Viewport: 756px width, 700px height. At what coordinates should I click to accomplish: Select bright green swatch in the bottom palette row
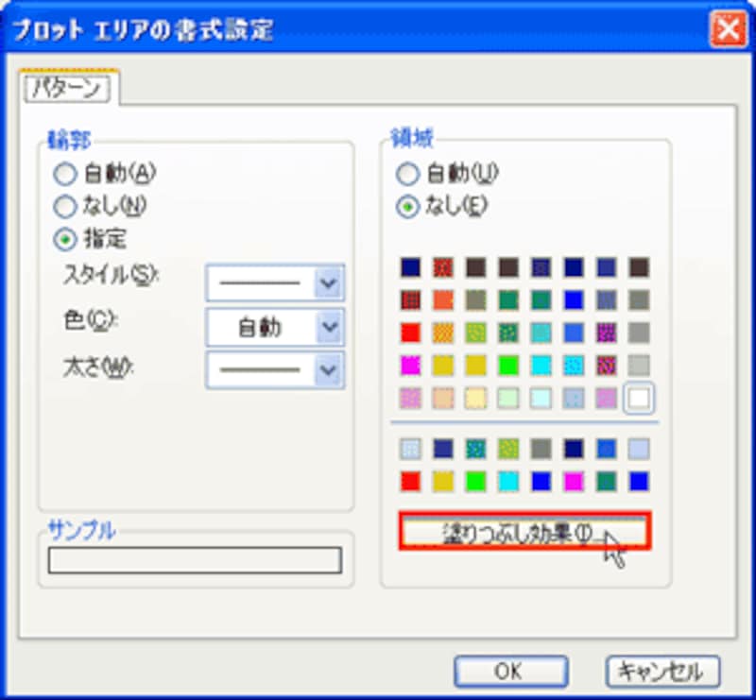[x=475, y=481]
